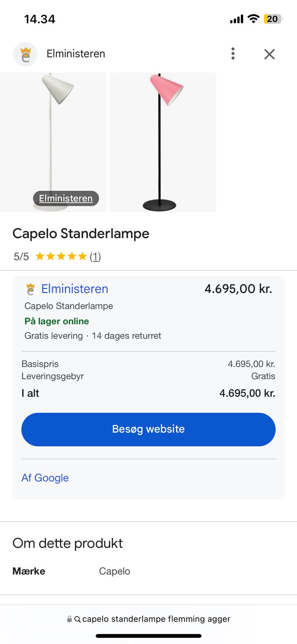Tap the Capelo Standerlampe product title
Image resolution: width=297 pixels, height=644 pixels.
click(81, 233)
